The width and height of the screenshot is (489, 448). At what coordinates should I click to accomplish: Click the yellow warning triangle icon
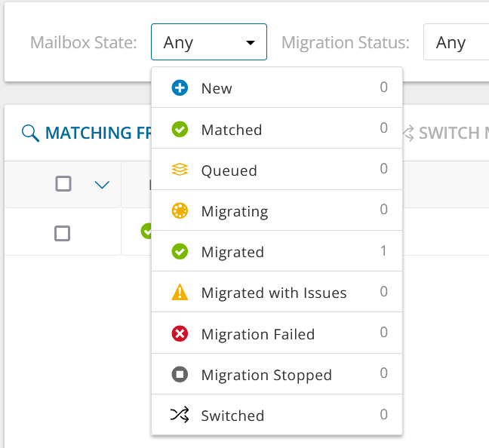[180, 293]
